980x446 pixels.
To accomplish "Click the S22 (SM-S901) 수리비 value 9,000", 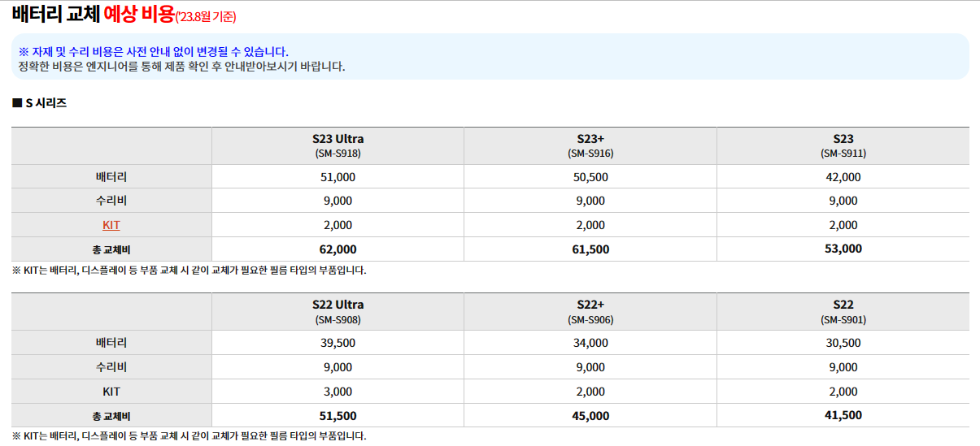I will [x=843, y=367].
